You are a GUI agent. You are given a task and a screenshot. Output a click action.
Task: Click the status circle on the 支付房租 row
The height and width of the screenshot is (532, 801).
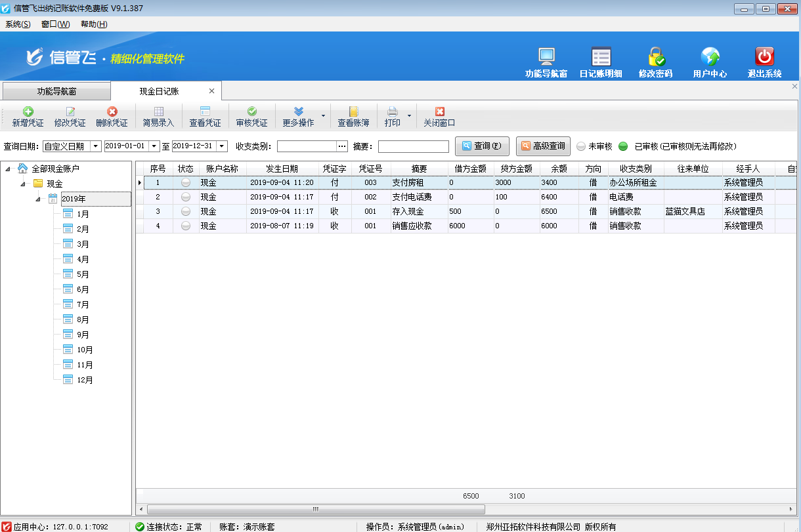pos(185,182)
